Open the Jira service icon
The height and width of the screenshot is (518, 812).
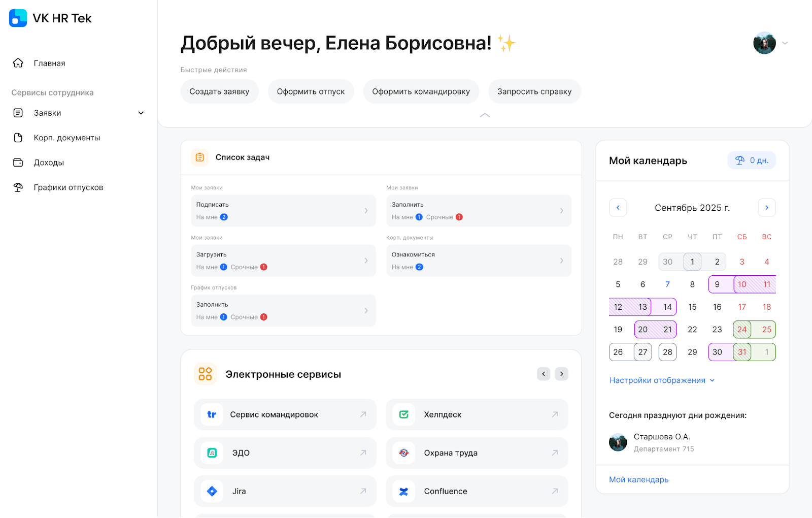tap(212, 491)
